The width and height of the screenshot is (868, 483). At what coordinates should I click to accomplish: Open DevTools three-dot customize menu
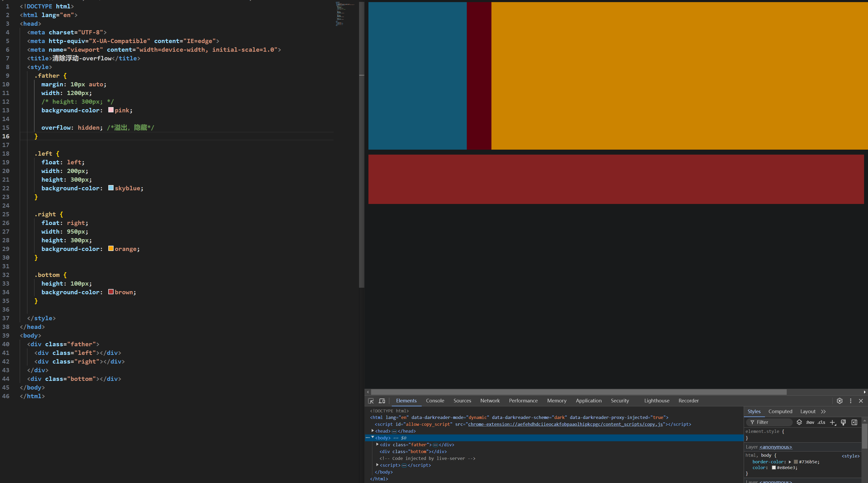pyautogui.click(x=850, y=401)
